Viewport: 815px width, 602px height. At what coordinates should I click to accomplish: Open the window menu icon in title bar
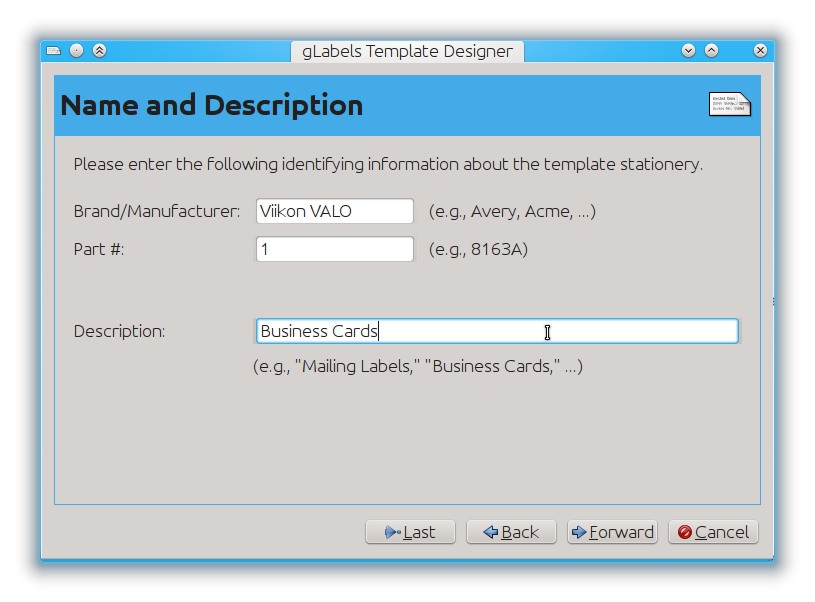pyautogui.click(x=54, y=50)
